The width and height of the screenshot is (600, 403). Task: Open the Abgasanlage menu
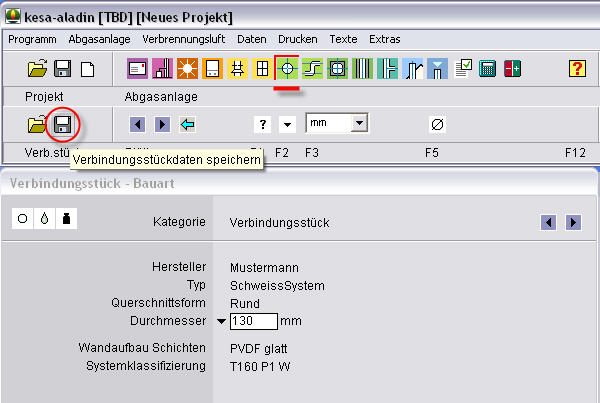(x=100, y=39)
